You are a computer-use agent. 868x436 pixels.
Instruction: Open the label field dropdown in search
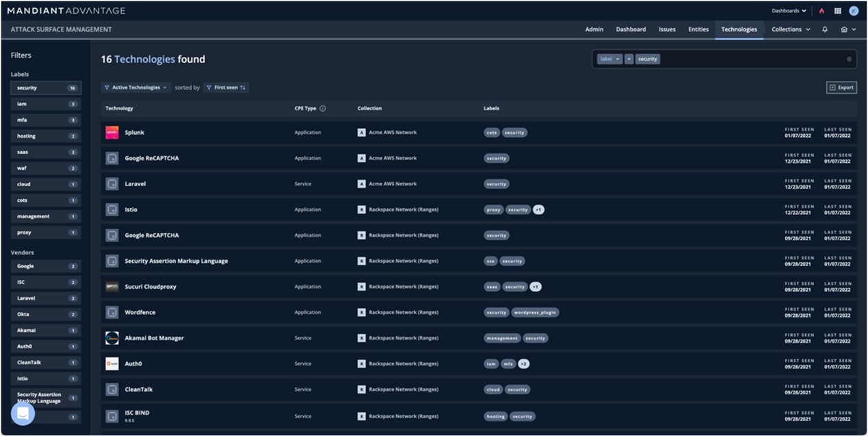609,59
